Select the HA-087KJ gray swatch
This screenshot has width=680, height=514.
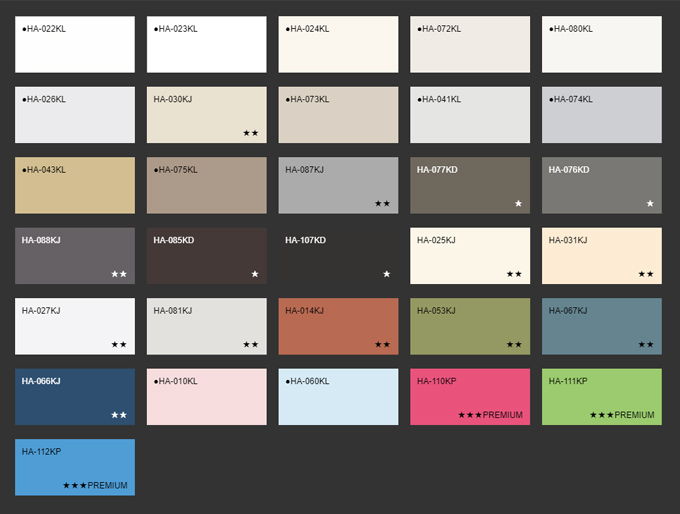point(338,185)
